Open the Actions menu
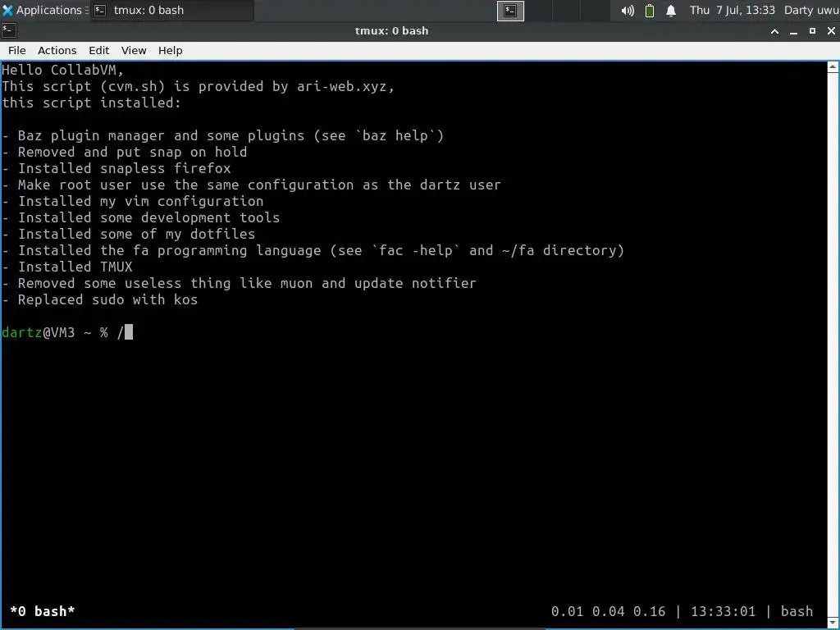 [x=57, y=50]
